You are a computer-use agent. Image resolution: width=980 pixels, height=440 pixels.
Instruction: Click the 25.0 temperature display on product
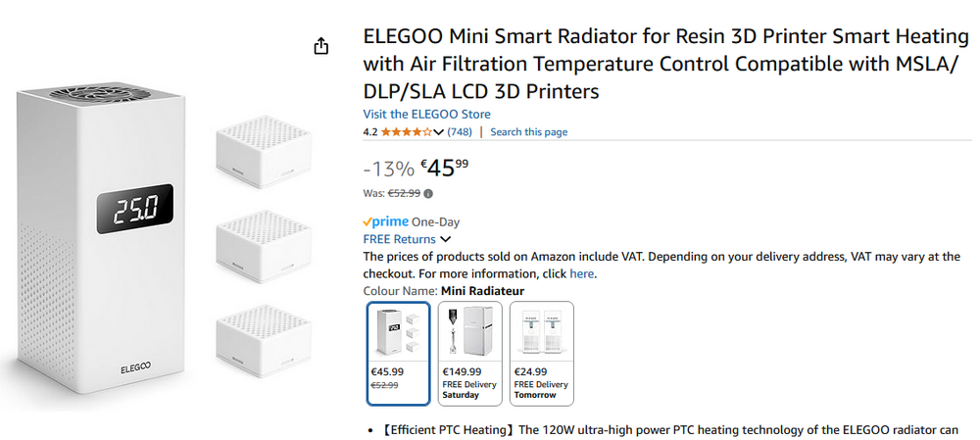point(134,209)
